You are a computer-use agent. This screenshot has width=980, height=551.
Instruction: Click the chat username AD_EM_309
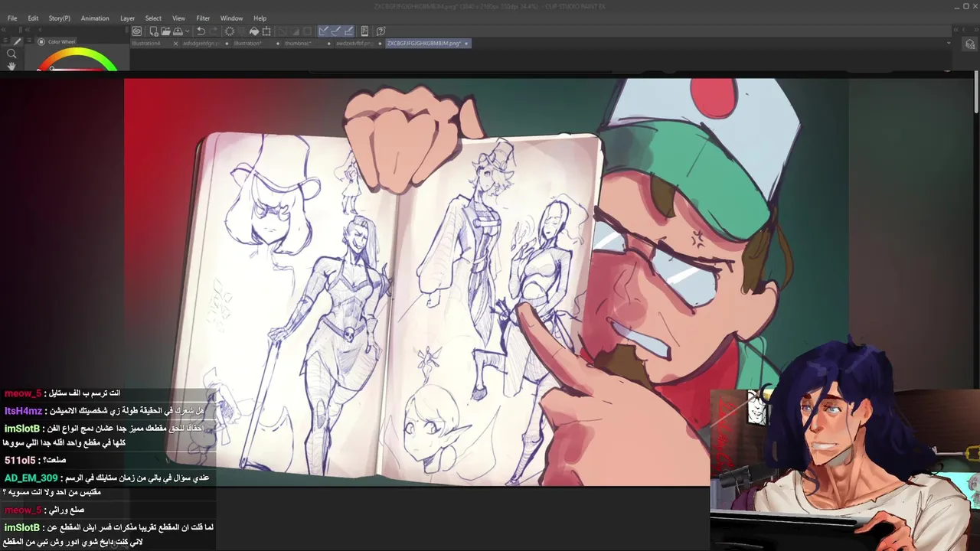[31, 478]
